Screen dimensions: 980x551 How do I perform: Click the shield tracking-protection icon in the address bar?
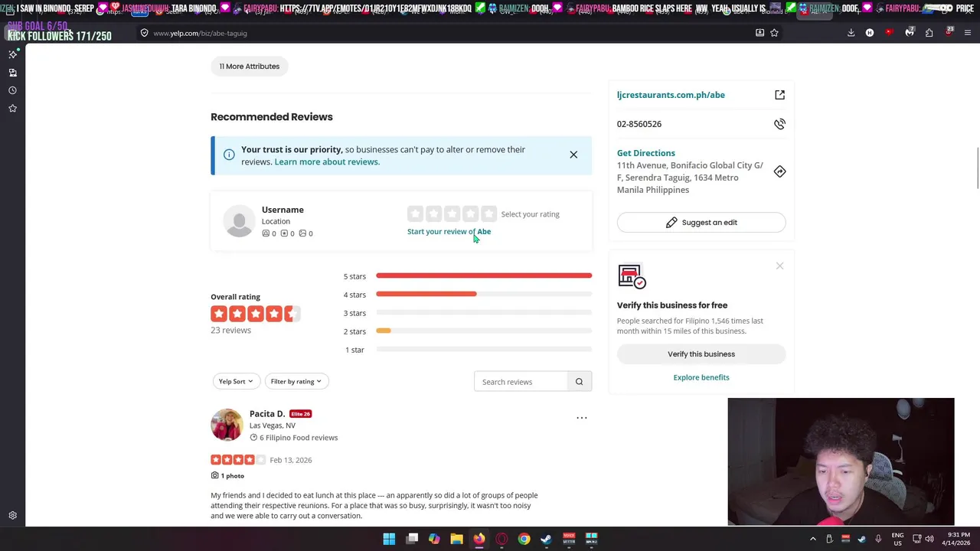point(144,33)
